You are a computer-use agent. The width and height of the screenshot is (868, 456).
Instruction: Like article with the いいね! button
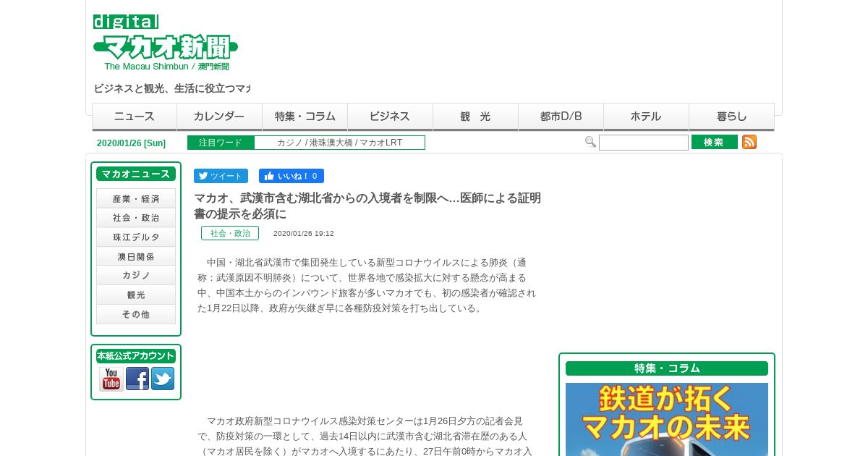click(x=292, y=176)
